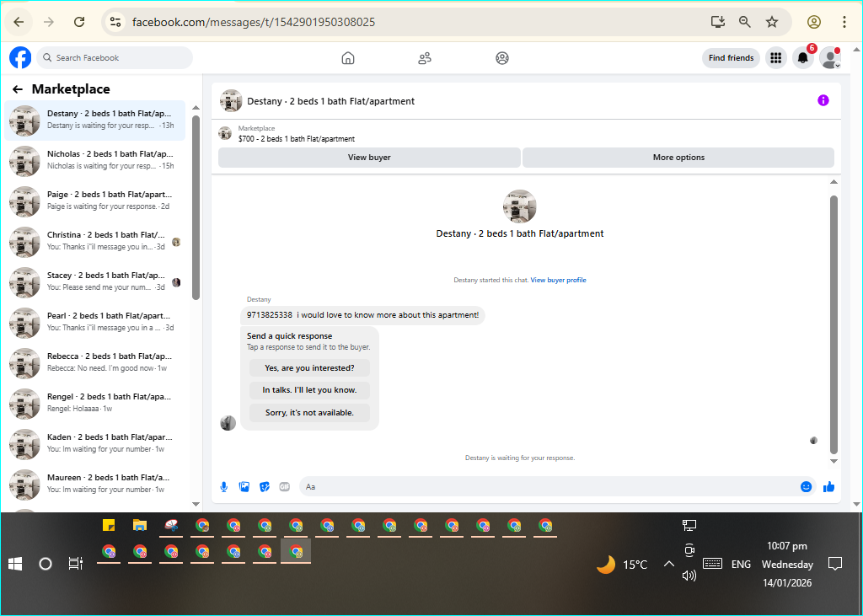Click the listing thumbnail in chat center
Screen dimensions: 863x616
519,206
